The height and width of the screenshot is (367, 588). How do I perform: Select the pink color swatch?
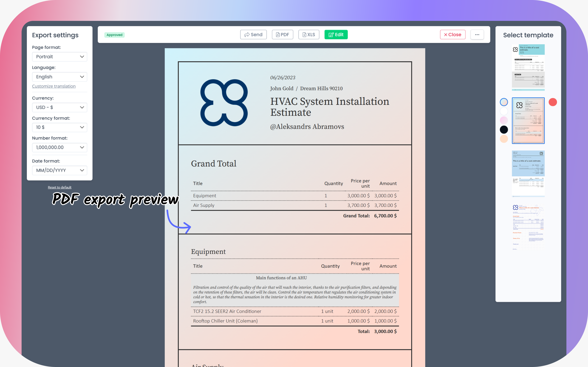pos(504,120)
